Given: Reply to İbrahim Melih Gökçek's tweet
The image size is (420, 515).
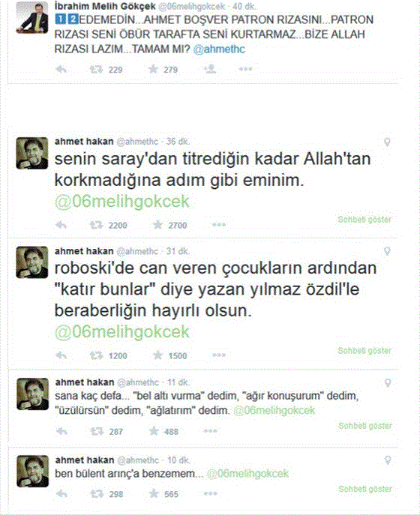Looking at the screenshot, I should [x=61, y=69].
